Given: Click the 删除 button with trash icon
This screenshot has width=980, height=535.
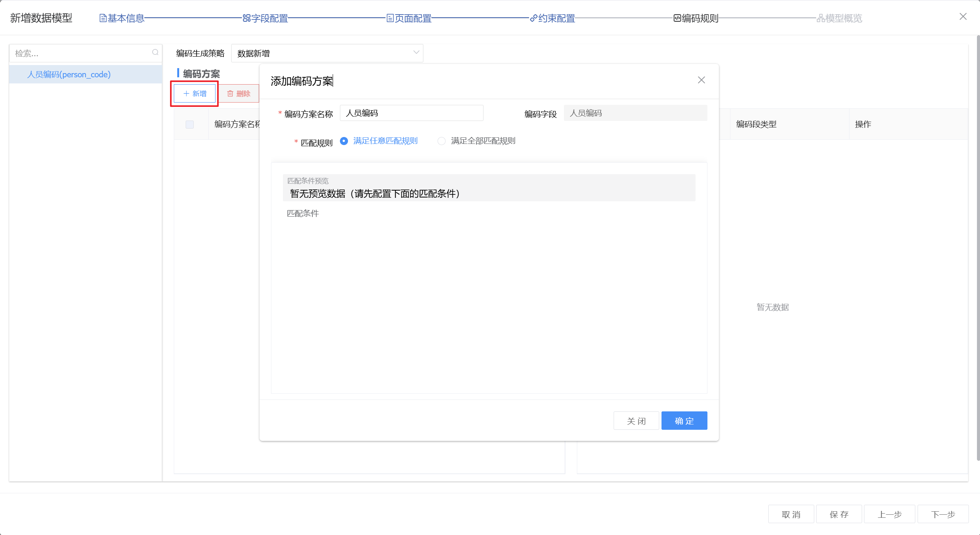Looking at the screenshot, I should (238, 93).
